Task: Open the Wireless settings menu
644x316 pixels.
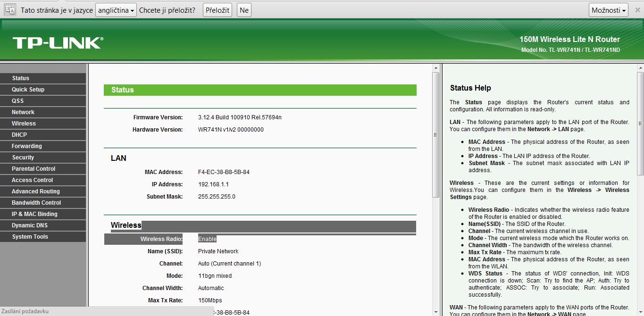Action: [43, 124]
